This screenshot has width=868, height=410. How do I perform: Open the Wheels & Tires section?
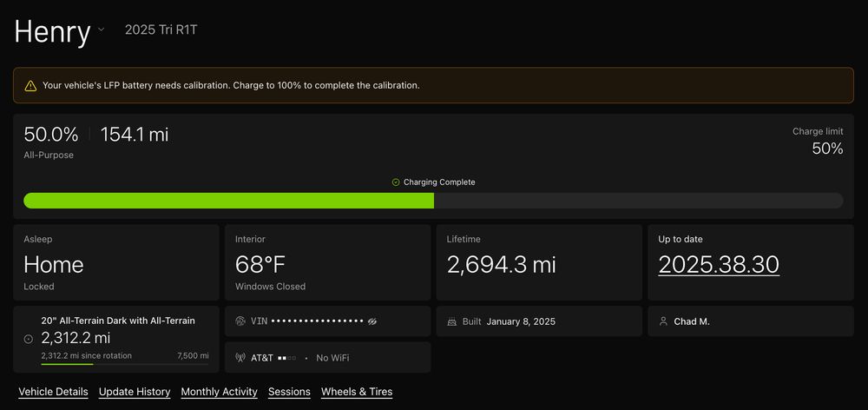357,392
